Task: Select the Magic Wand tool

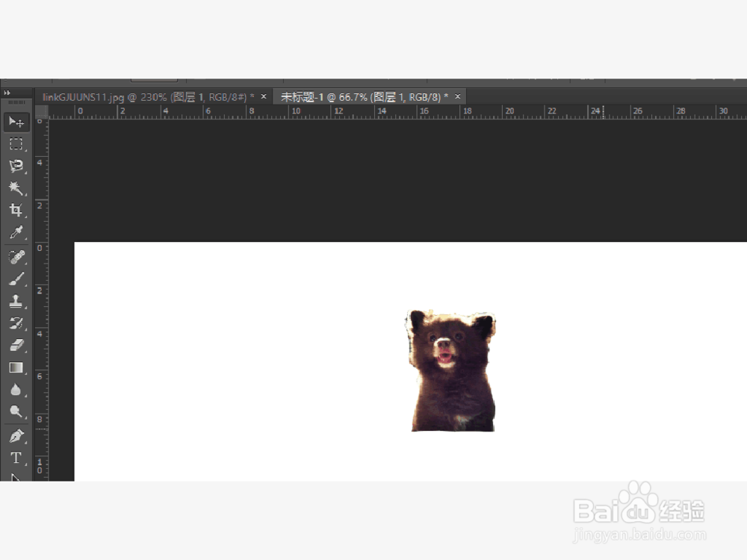Action: click(16, 188)
